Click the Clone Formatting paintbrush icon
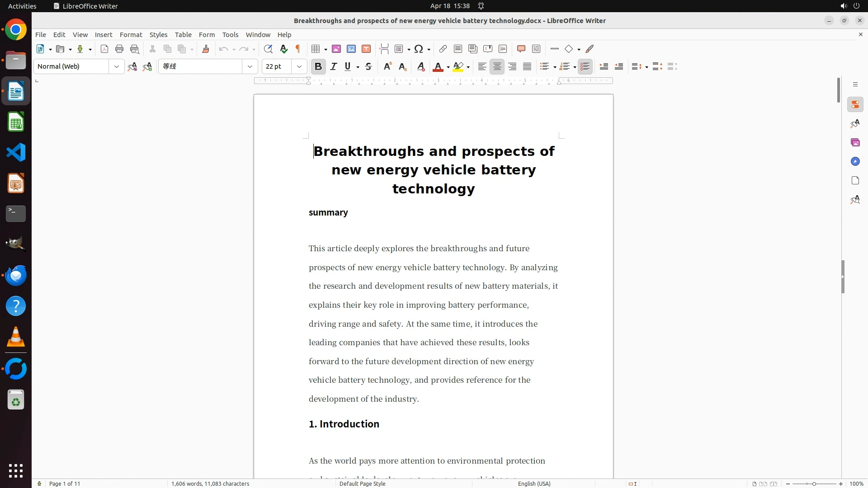This screenshot has width=868, height=488. (x=206, y=49)
